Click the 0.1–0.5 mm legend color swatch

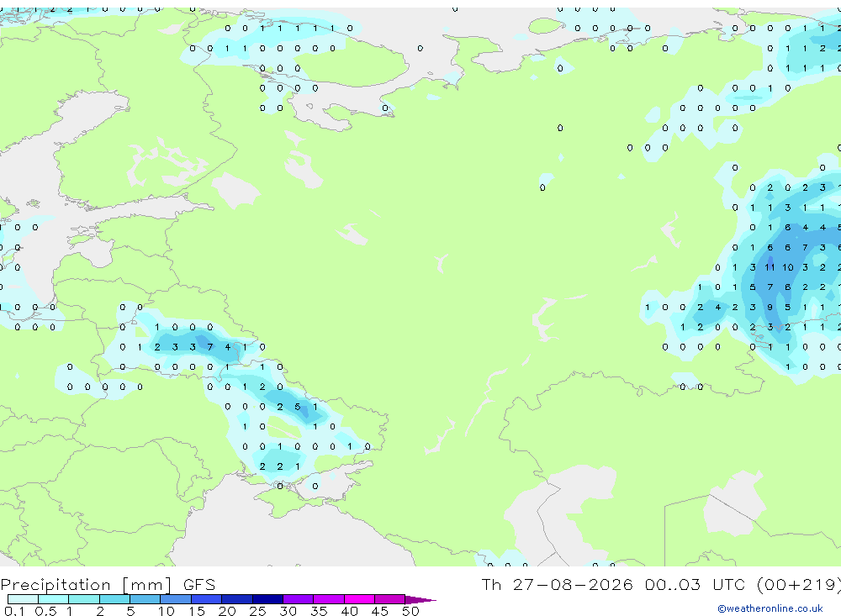[23, 599]
